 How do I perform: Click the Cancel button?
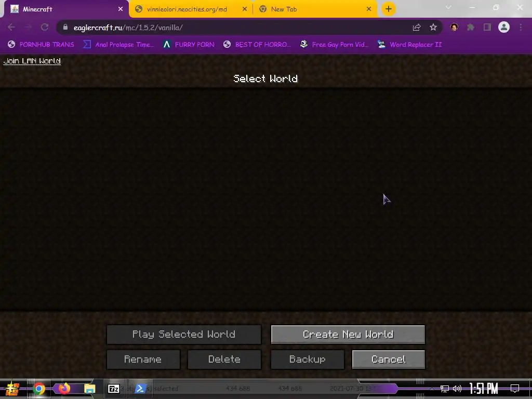coord(389,360)
